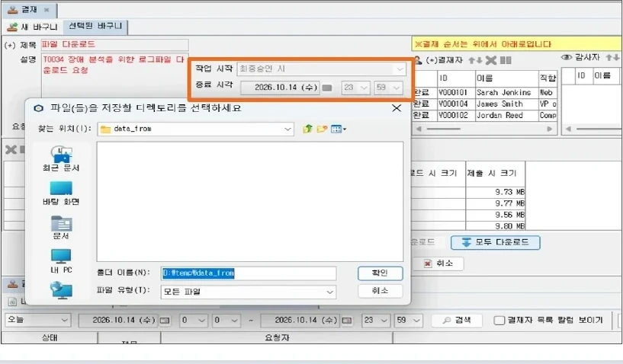This screenshot has height=364, width=623.
Task: Remove approver with X icon
Action: [491, 60]
